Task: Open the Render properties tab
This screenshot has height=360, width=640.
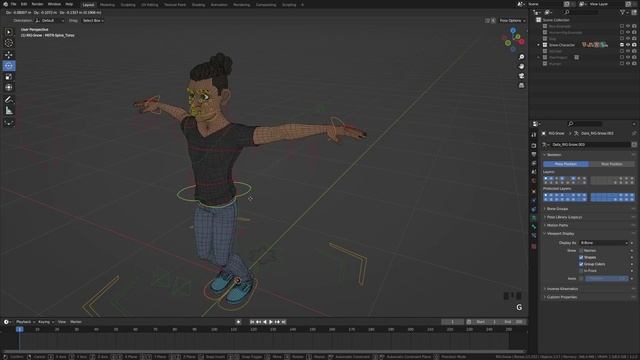Action: coord(533,145)
